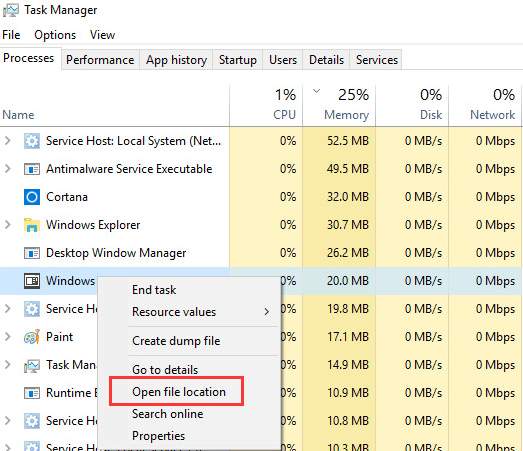
Task: Choose Create dump file from the context menu
Action: pos(176,341)
